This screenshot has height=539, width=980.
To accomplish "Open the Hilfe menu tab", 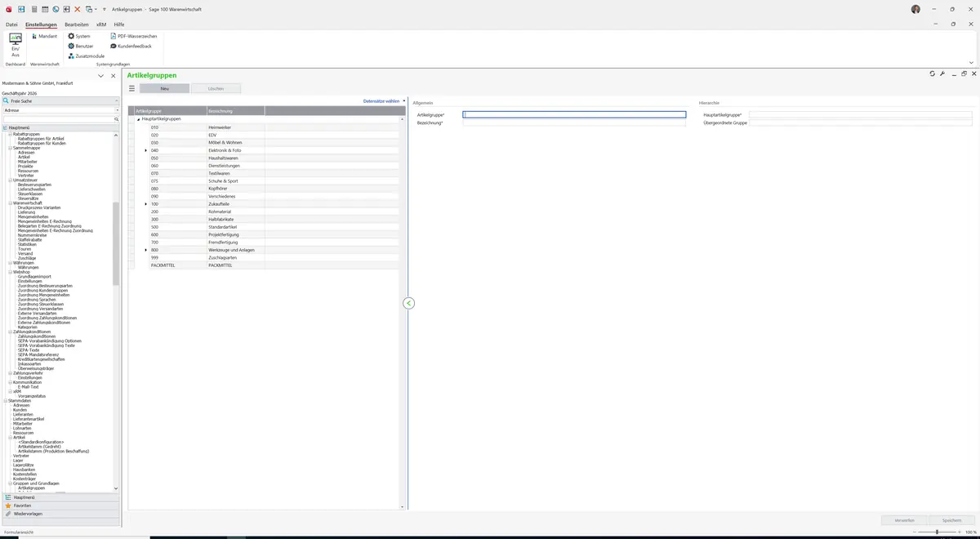I will [x=119, y=24].
